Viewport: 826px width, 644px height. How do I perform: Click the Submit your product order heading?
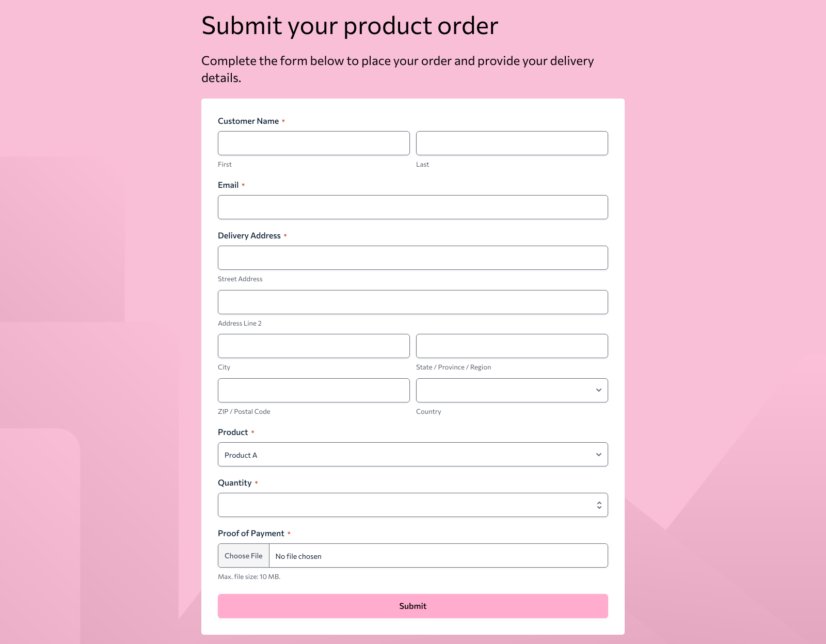tap(350, 25)
